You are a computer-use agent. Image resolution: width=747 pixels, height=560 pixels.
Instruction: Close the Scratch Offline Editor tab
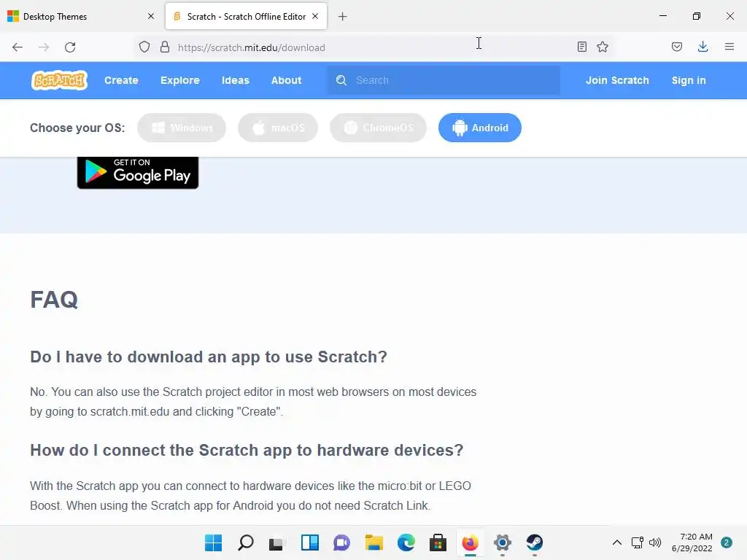click(315, 16)
